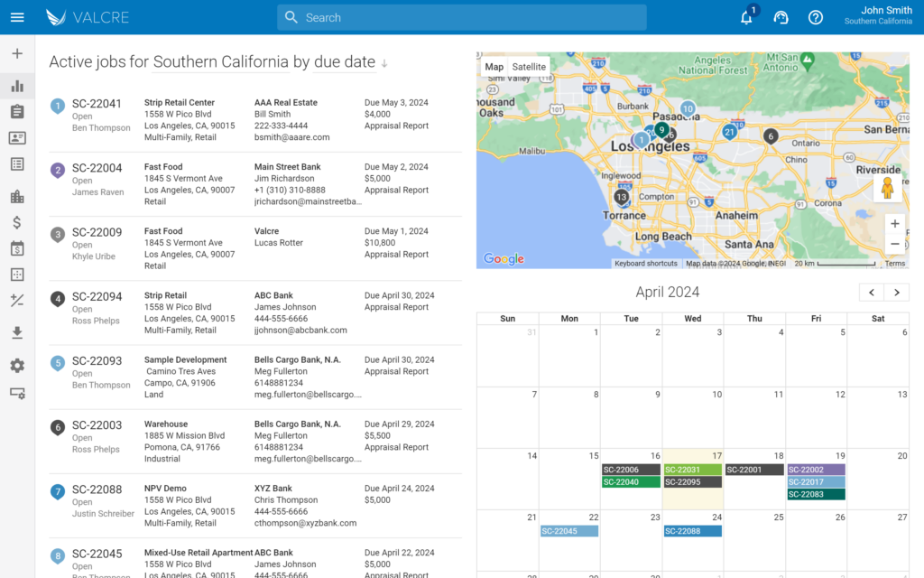Open the download icon in sidebar
This screenshot has width=924, height=578.
tap(17, 333)
